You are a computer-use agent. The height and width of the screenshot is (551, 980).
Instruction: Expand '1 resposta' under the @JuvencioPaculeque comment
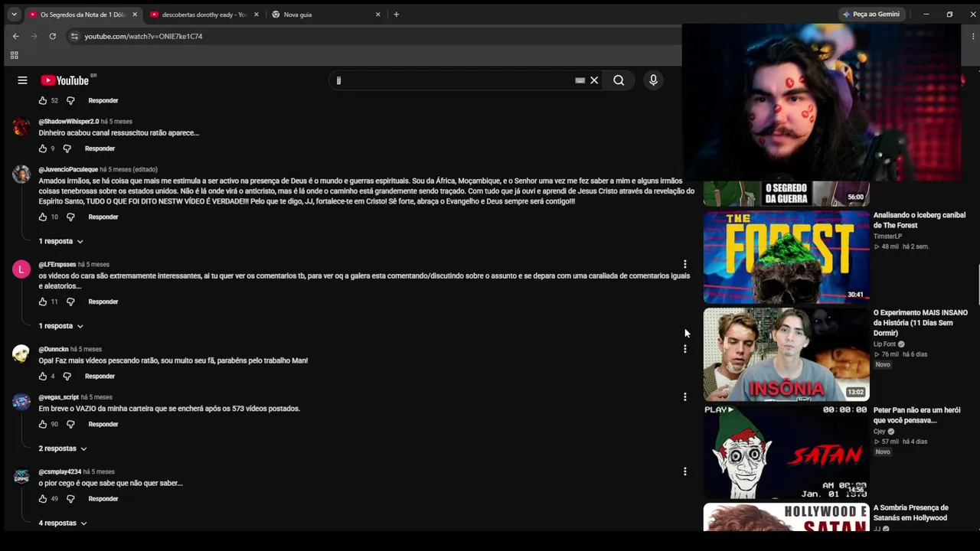[x=60, y=241]
